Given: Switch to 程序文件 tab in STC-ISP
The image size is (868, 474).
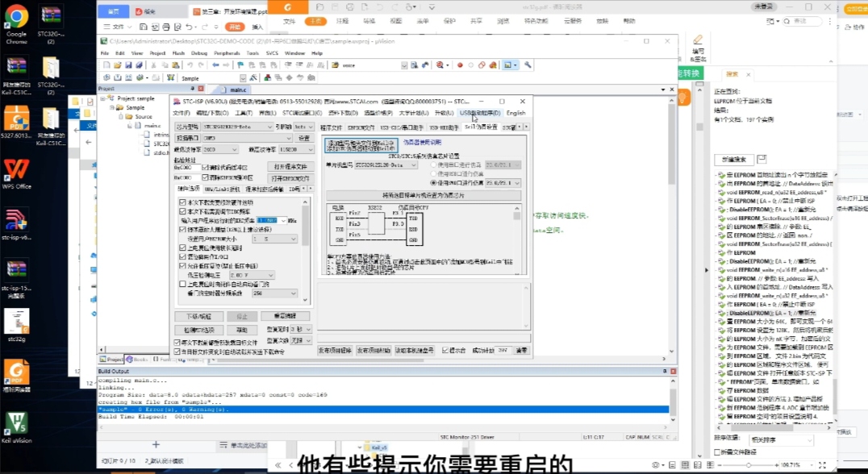Looking at the screenshot, I should [332, 127].
